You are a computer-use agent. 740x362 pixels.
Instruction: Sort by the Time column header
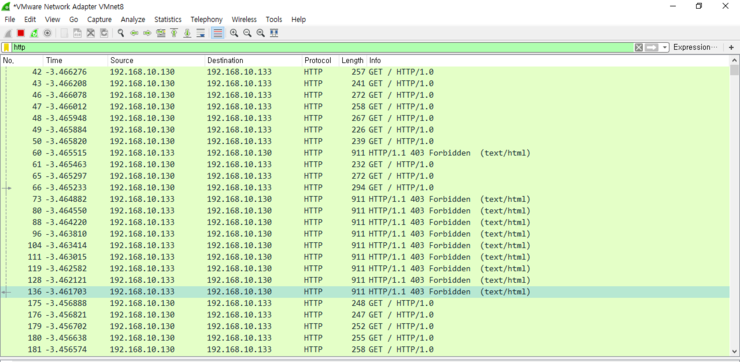(x=76, y=60)
